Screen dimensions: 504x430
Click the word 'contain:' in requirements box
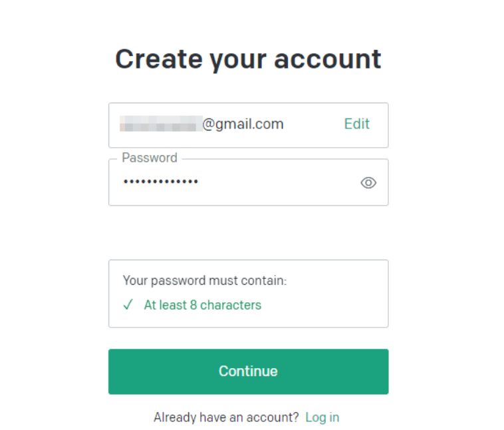tap(264, 281)
